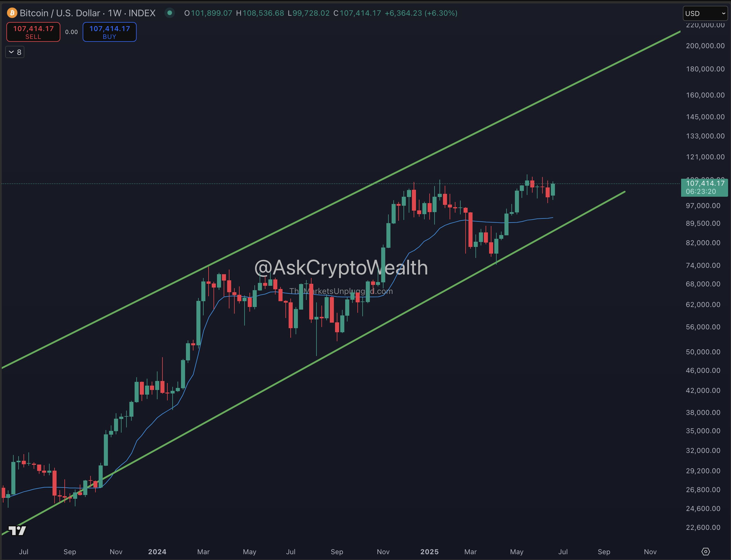Click the 121,000.00 price axis label

pos(705,157)
